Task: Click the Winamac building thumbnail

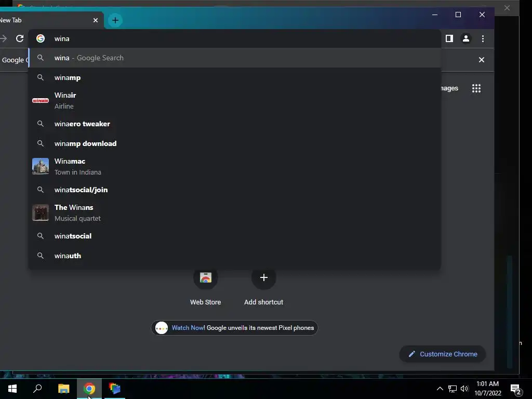Action: click(x=41, y=166)
